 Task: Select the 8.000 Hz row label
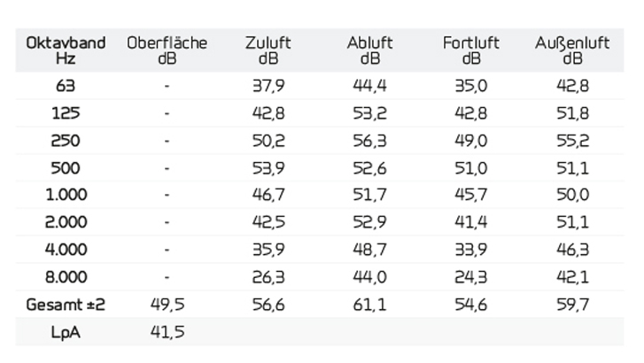coord(66,277)
